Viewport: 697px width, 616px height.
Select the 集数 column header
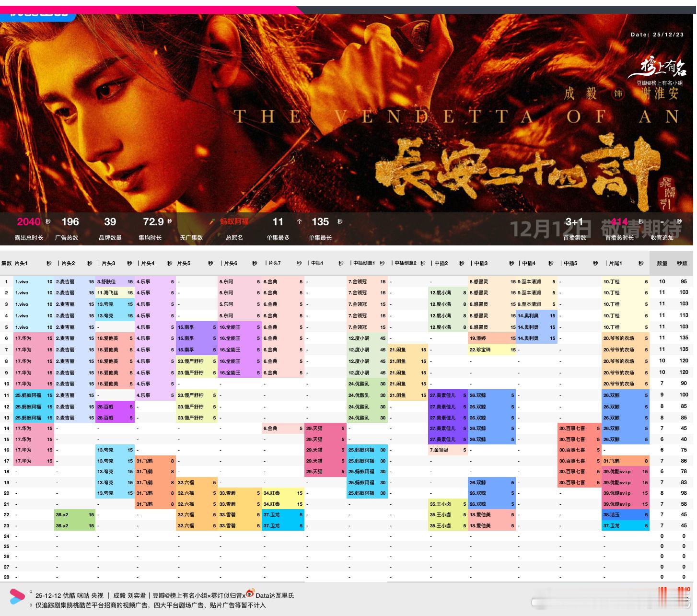[x=7, y=263]
